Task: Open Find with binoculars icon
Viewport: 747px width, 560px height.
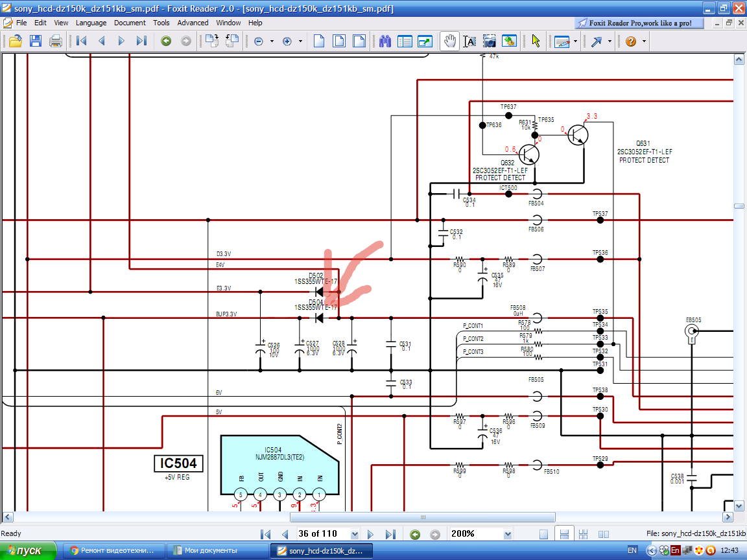Action: point(385,41)
